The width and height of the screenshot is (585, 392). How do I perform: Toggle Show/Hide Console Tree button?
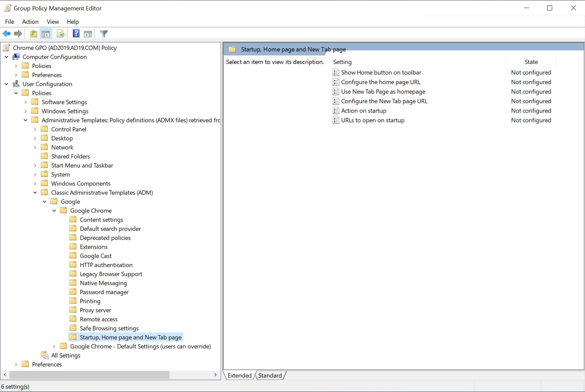pos(46,34)
